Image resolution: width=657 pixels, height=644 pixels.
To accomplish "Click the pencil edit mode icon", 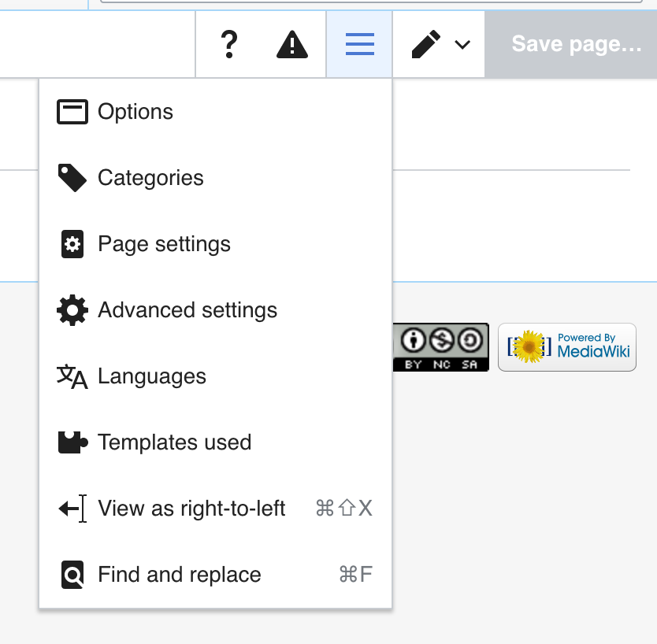I will 426,45.
